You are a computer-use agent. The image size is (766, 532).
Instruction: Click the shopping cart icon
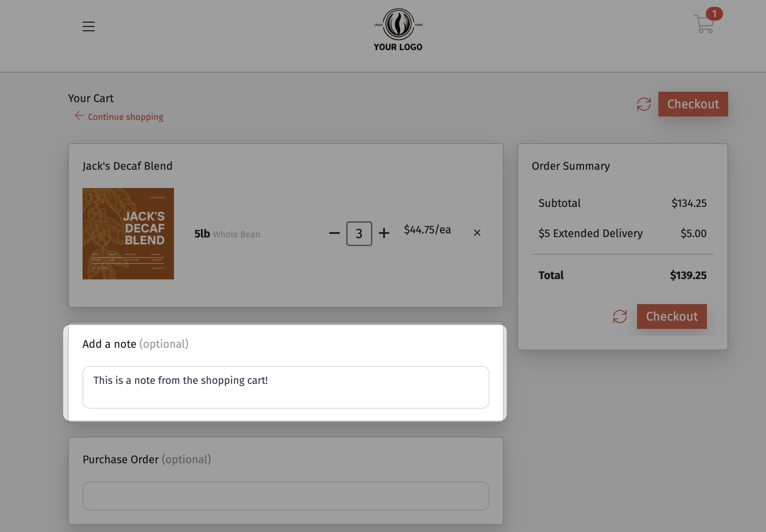coord(703,24)
